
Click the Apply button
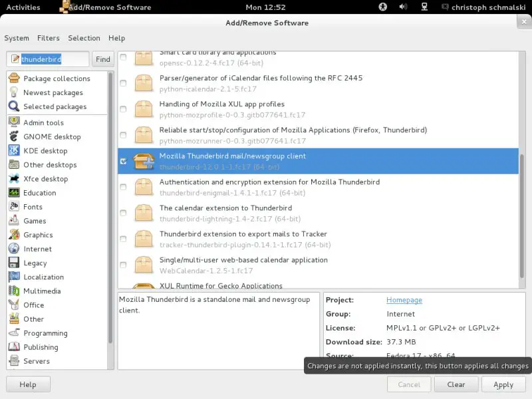[503, 384]
